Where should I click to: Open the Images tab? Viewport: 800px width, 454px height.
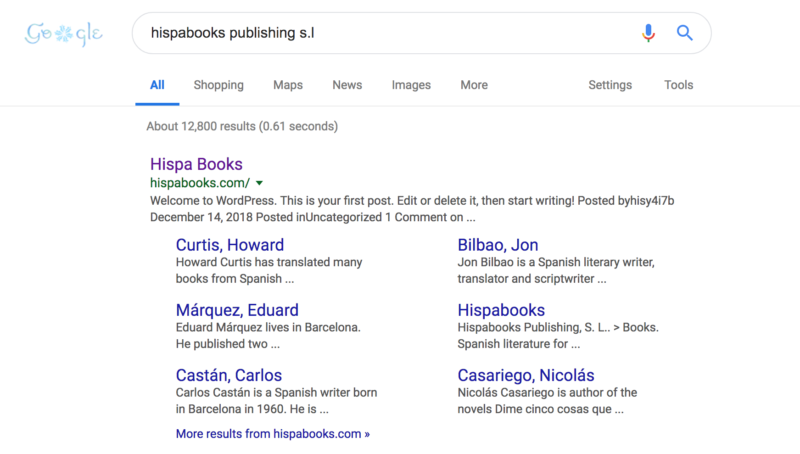point(411,85)
